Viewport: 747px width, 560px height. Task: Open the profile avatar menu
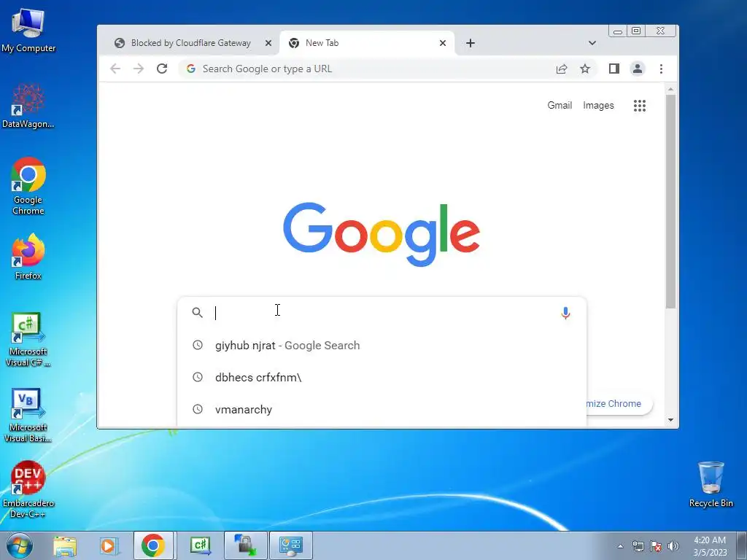638,69
